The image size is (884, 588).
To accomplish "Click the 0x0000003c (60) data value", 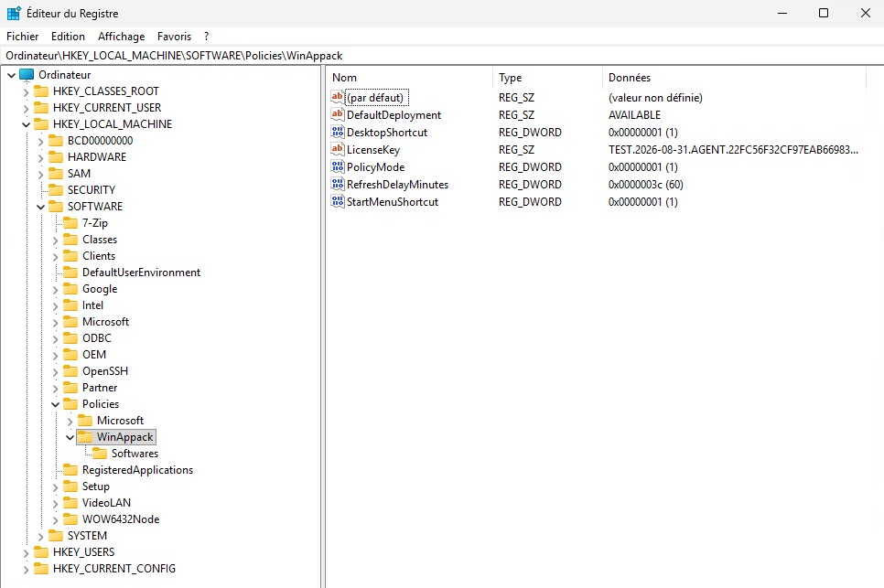I will tap(645, 185).
